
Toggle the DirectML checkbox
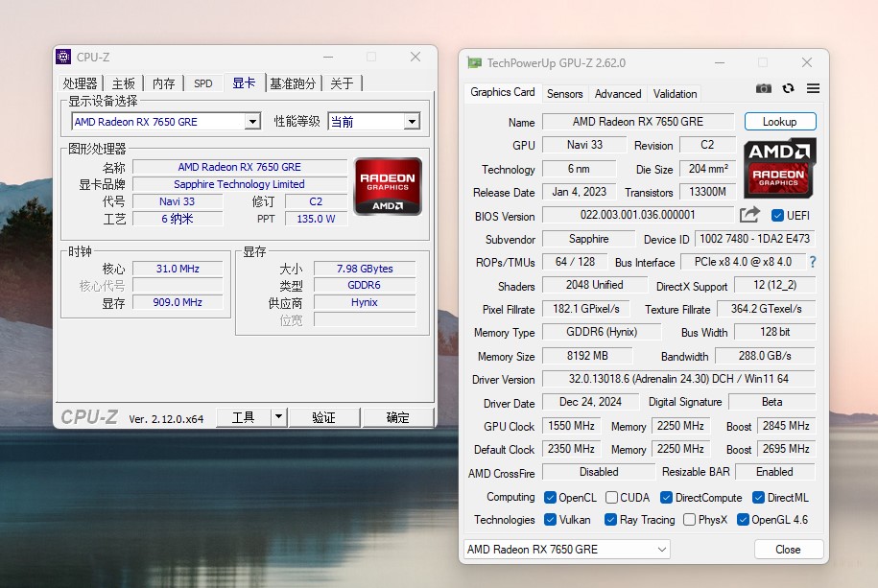click(759, 497)
